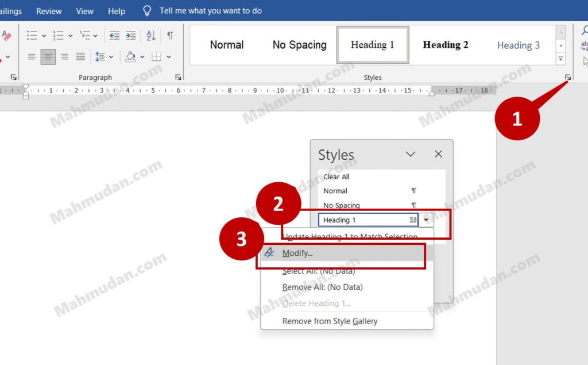Click the numbered list icon
Viewport: 588px width, 365px height.
click(x=58, y=36)
